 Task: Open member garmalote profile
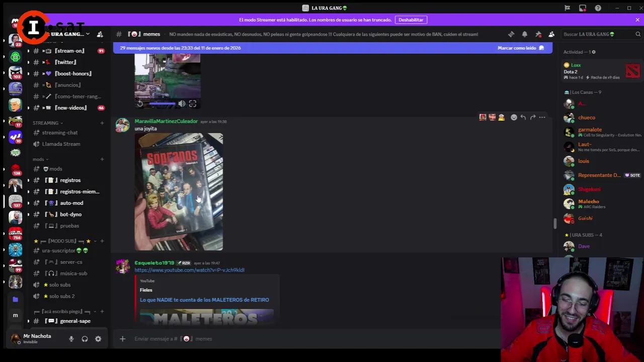[601, 132]
